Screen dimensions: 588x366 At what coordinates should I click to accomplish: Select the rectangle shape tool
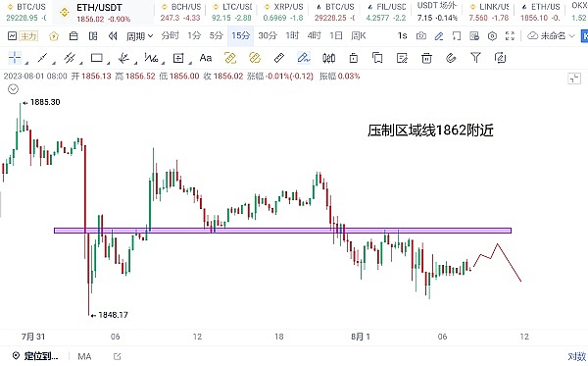pos(97,58)
